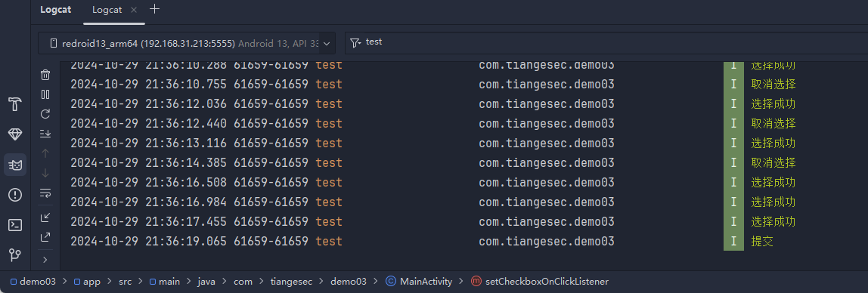Click the import logs arrow icon
Screen dimensions: 868x293
pyautogui.click(x=45, y=217)
